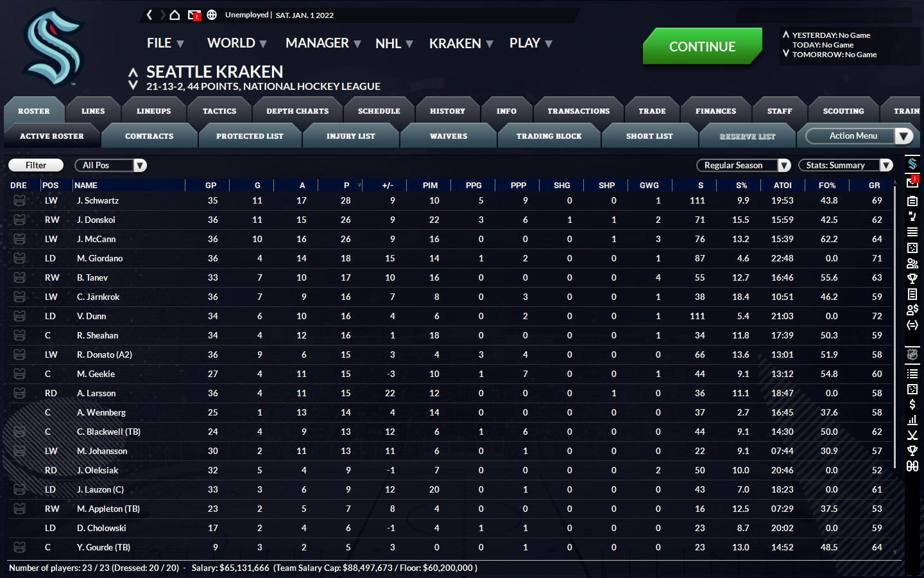The image size is (924, 578).
Task: Open the dollar sign finances icon in sidebar
Action: click(x=912, y=405)
